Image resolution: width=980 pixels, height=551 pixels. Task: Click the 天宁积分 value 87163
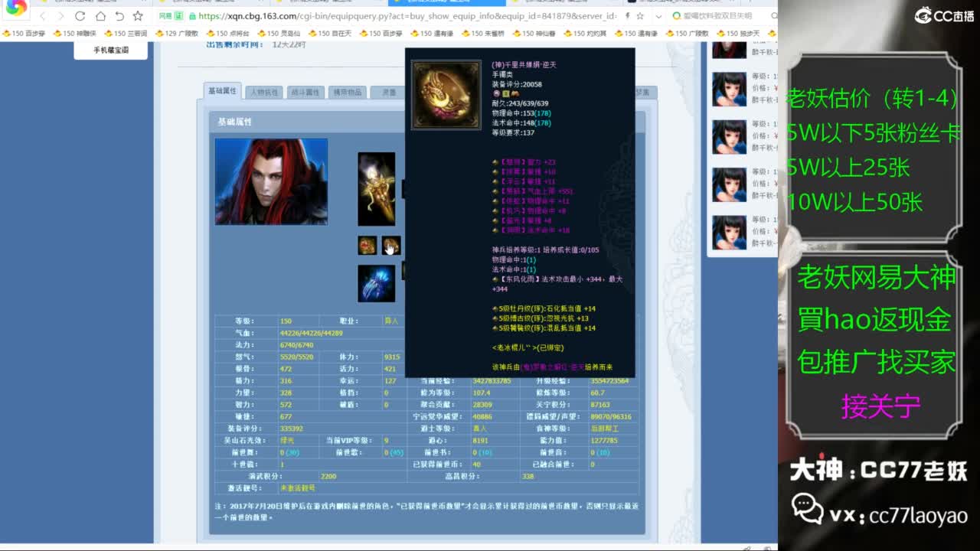tap(600, 405)
